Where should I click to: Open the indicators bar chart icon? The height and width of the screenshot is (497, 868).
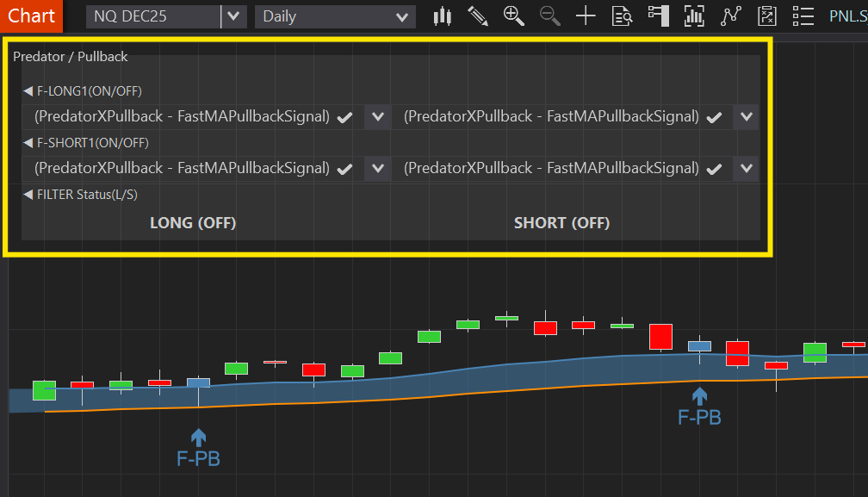click(694, 16)
